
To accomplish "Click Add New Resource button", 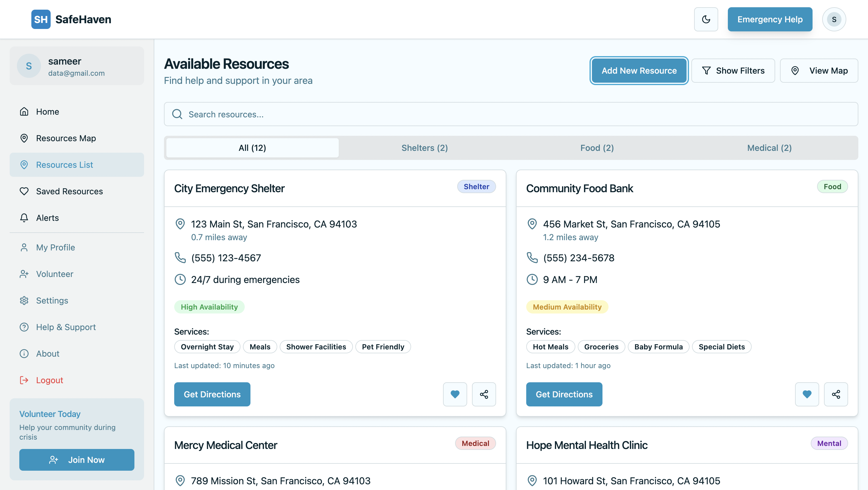I will (639, 71).
